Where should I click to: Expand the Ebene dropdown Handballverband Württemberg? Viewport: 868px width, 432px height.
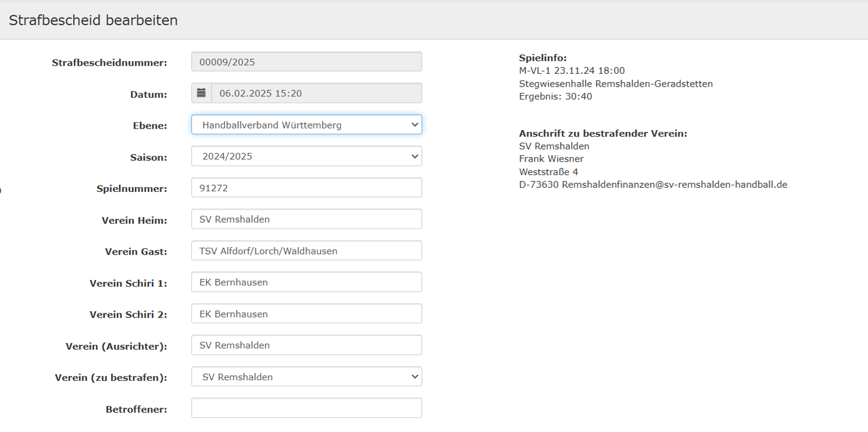(306, 124)
